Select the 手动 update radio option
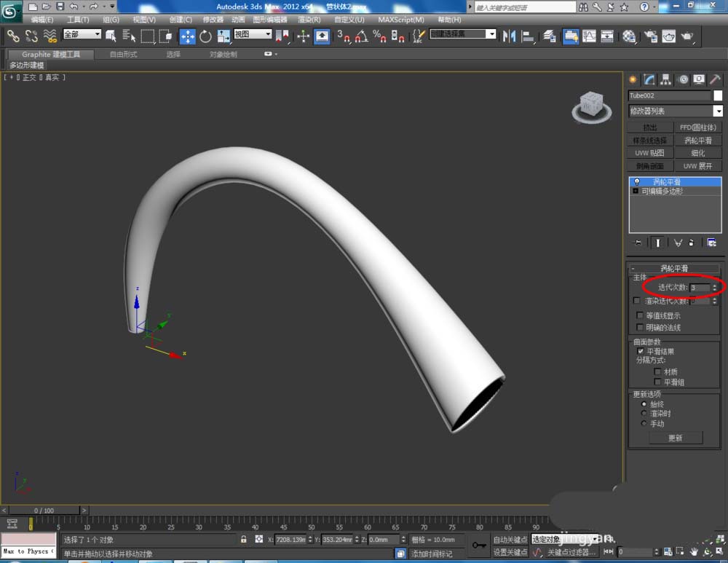This screenshot has width=728, height=563. (644, 423)
